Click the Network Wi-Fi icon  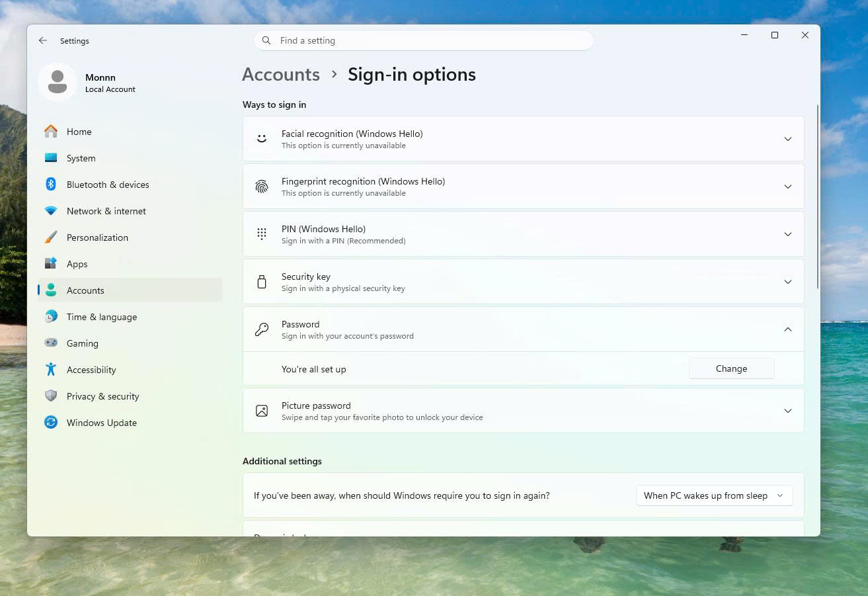(51, 211)
